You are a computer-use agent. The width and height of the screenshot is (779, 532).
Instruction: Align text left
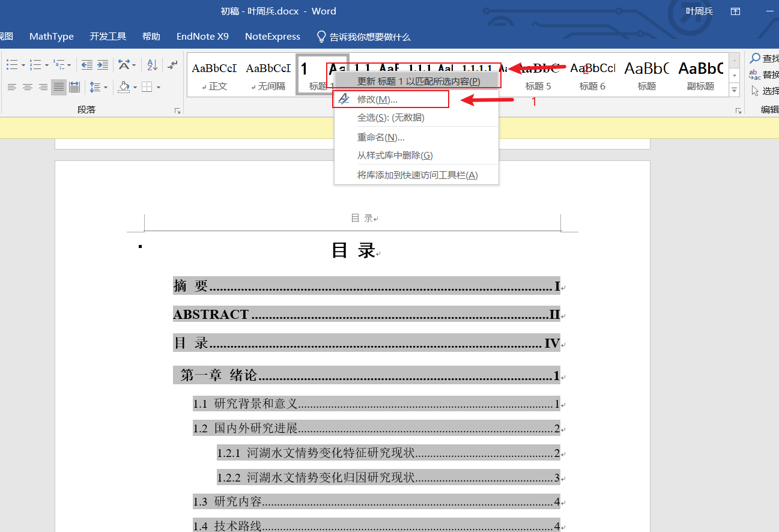pyautogui.click(x=12, y=88)
